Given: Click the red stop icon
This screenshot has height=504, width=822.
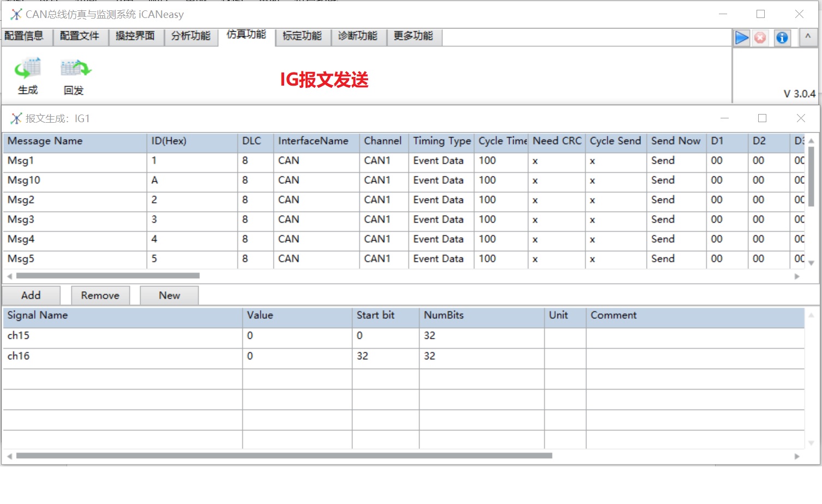Looking at the screenshot, I should (x=760, y=38).
